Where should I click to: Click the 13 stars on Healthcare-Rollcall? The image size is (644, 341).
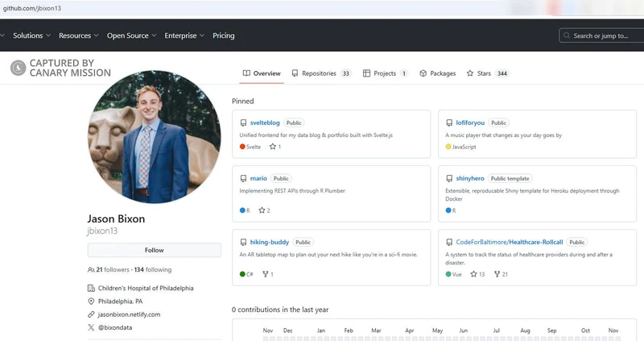click(x=477, y=274)
